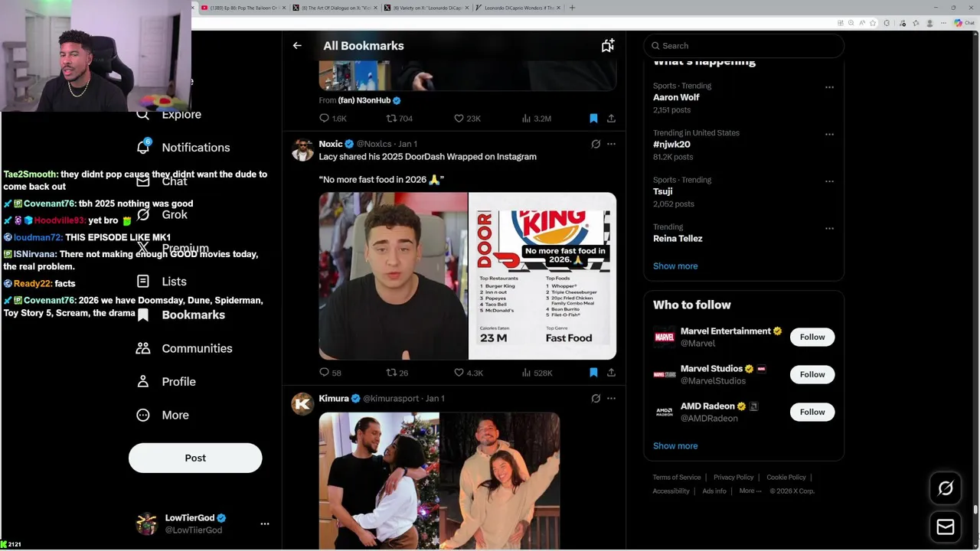Open Communities in the sidebar

point(197,348)
